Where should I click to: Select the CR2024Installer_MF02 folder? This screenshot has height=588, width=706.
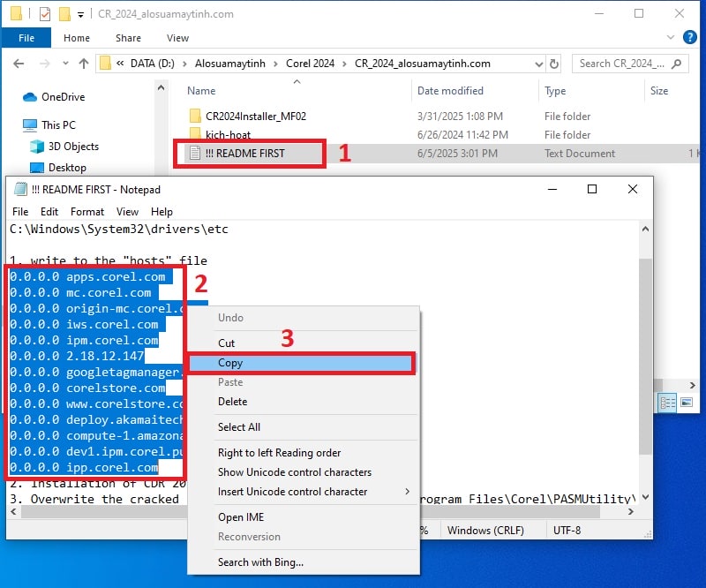pos(256,117)
